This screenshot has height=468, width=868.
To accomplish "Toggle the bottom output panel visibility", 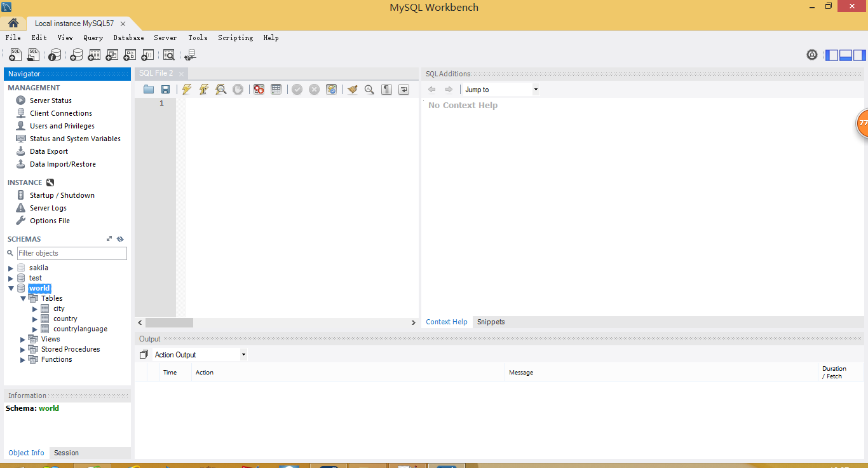I will coord(846,55).
